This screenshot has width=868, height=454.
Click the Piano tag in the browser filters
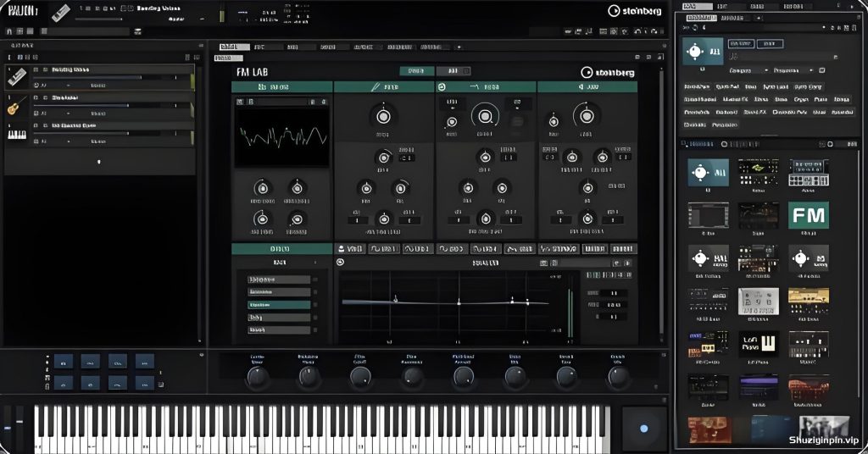click(x=821, y=100)
